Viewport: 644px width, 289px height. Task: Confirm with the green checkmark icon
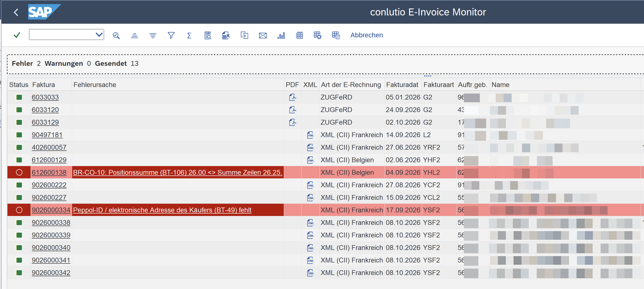click(17, 35)
